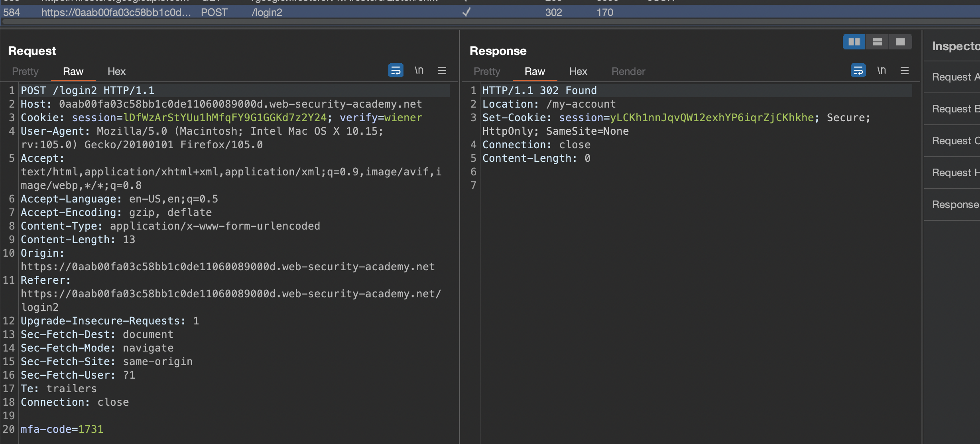Expand Request B... Inspector section

(x=952, y=109)
